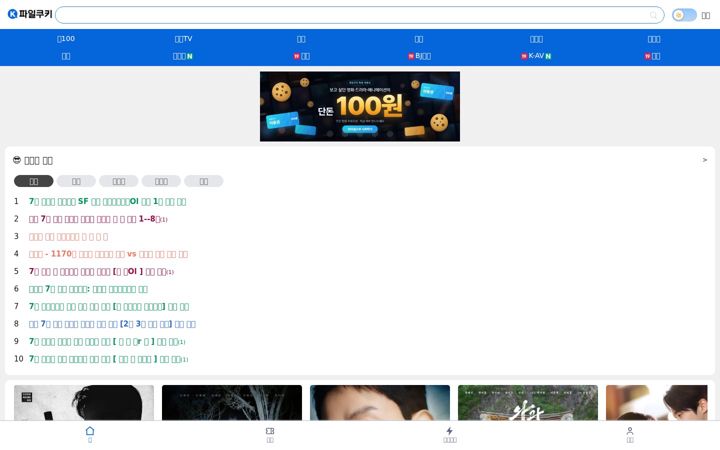720x450 pixels.
Task: Open rank 2 post ending 1--8
Action: point(98,219)
